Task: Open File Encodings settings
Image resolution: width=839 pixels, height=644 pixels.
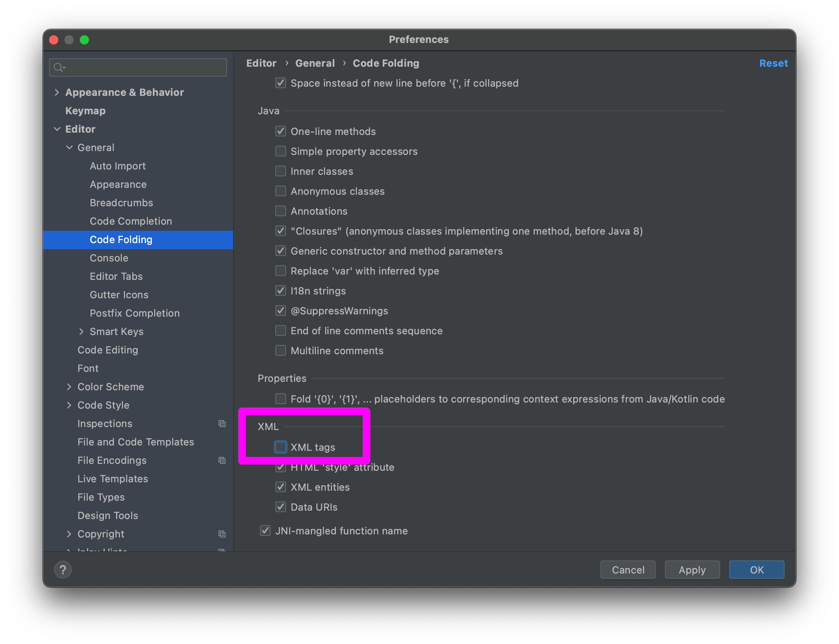Action: (x=112, y=460)
